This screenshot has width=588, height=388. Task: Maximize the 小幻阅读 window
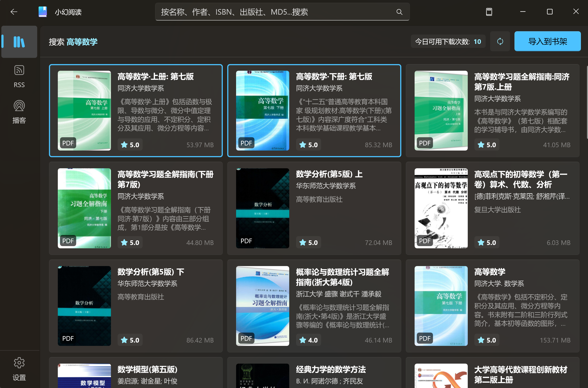point(549,12)
